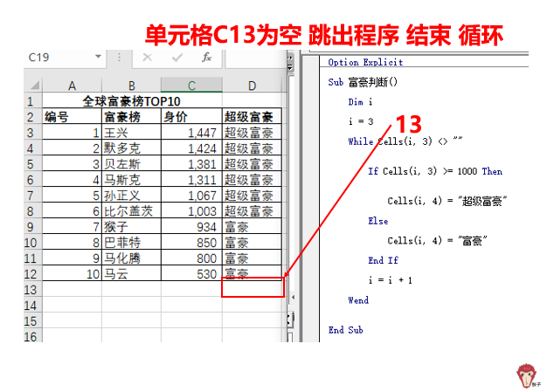The height and width of the screenshot is (392, 547).
Task: Click the Else keyword line
Action: pyautogui.click(x=377, y=221)
